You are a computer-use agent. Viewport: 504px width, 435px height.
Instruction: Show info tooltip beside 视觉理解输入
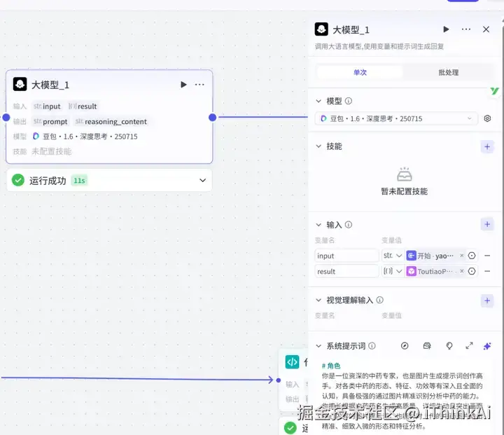pos(379,301)
